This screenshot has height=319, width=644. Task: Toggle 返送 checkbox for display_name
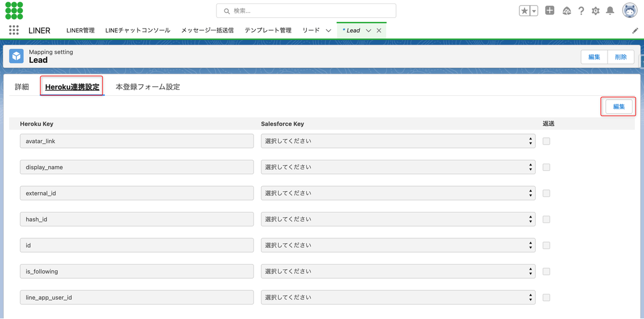tap(546, 167)
